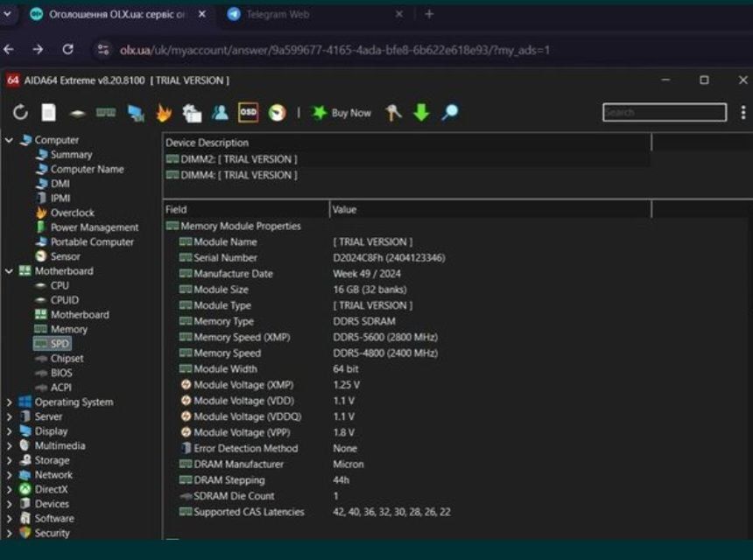
Task: Collapse the Motherboard tree node
Action: tap(9, 271)
